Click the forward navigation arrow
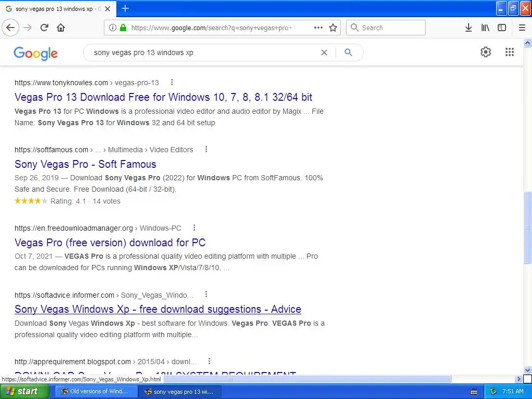This screenshot has width=532, height=399. click(28, 28)
